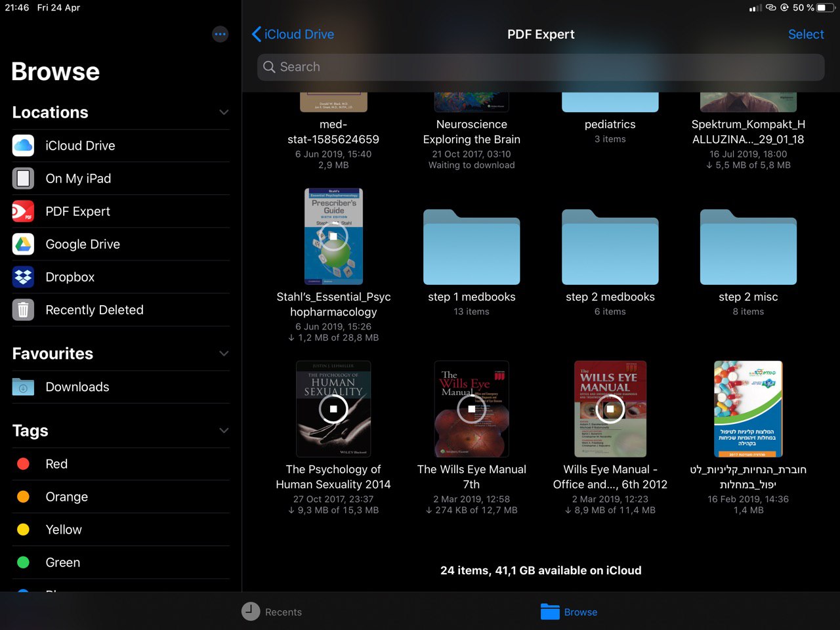Screen dimensions: 840x630
Task: Focus the Search field
Action: coord(541,67)
